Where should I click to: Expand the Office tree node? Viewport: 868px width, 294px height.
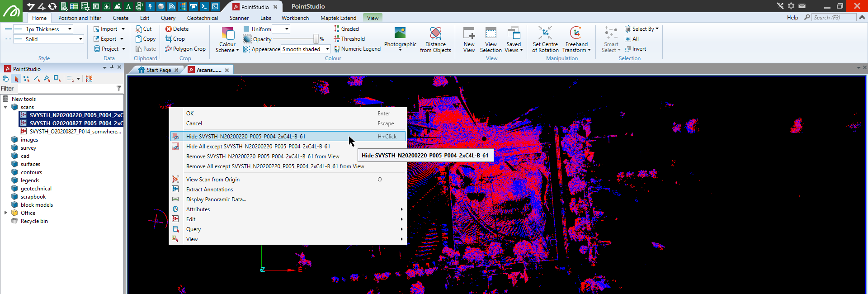coord(5,213)
